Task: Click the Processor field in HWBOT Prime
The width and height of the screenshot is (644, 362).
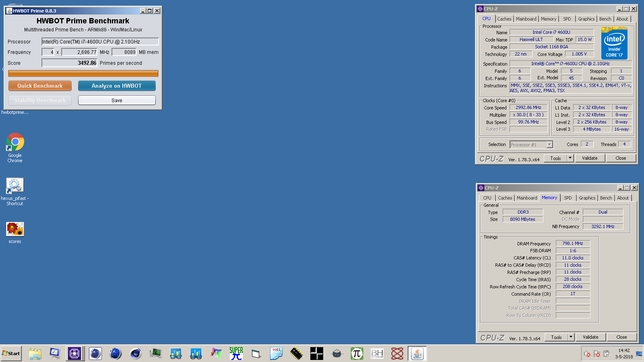Action: 100,41
